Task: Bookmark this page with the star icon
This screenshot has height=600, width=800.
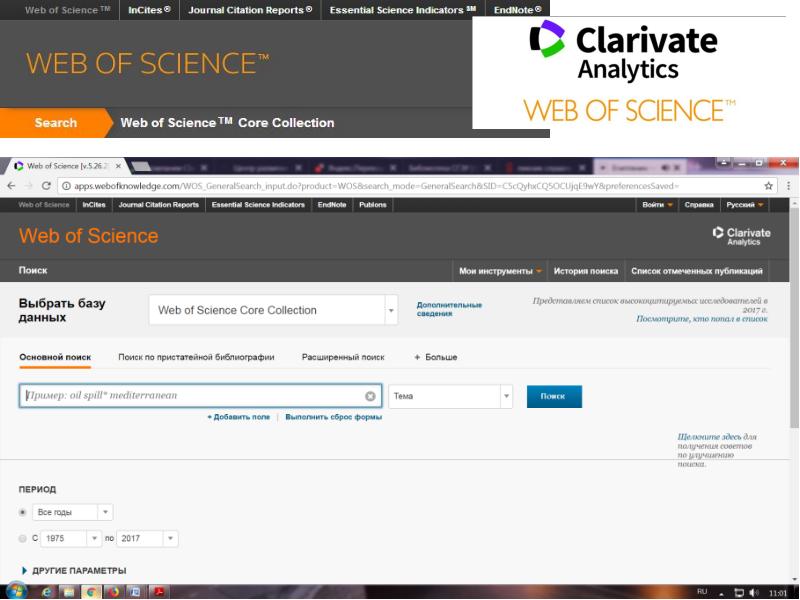Action: [769, 186]
